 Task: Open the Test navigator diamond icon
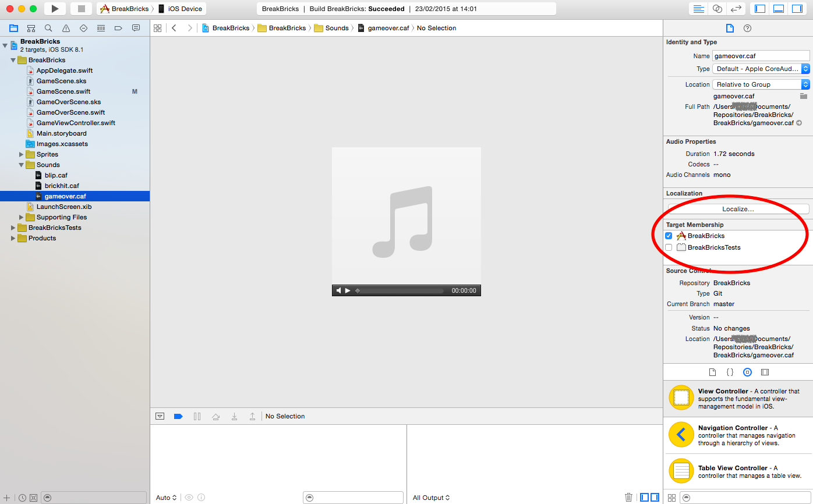click(x=83, y=28)
